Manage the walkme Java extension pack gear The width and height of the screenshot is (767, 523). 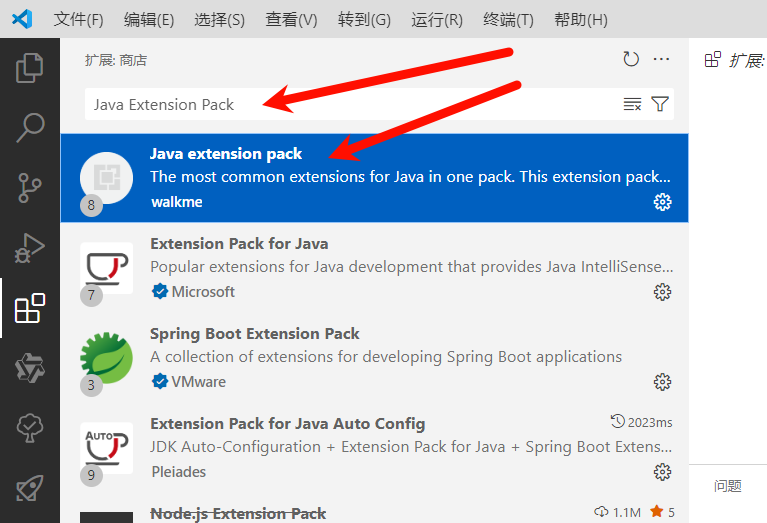coord(662,202)
